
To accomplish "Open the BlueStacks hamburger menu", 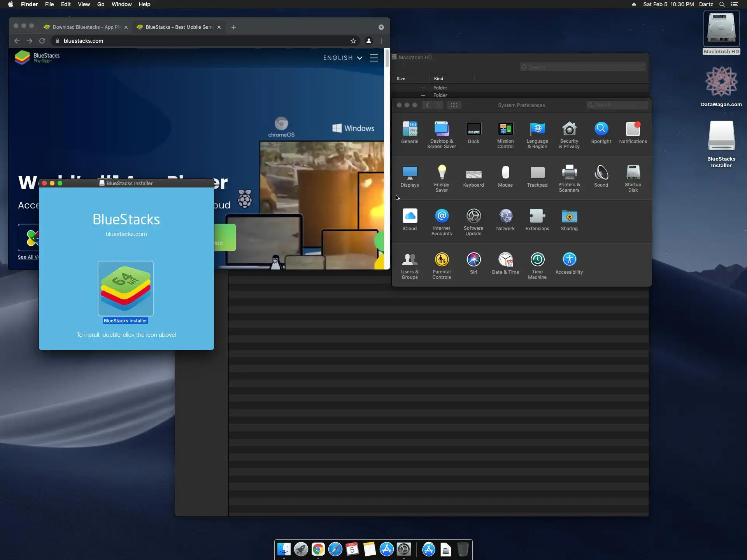I will coord(373,58).
